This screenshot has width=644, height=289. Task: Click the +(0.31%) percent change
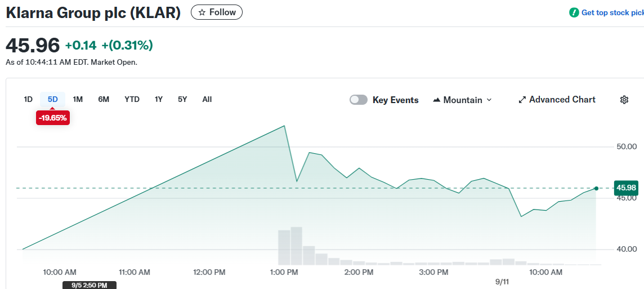(x=127, y=45)
